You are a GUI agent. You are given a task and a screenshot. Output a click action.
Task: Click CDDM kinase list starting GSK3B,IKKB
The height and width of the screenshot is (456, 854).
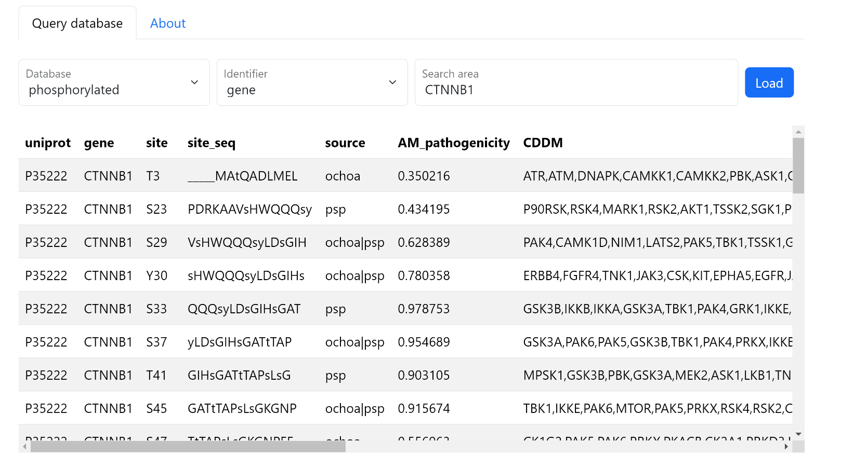pos(657,309)
